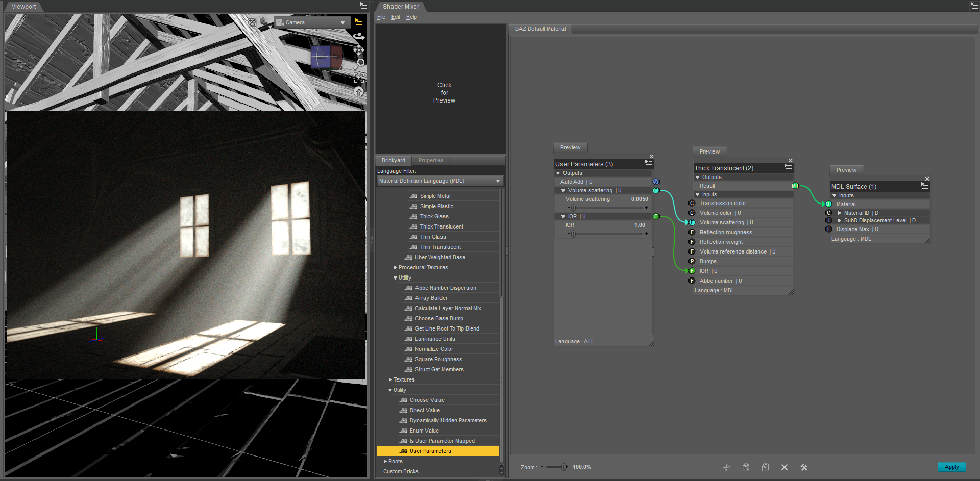Click Preview button above Thick Translucent brick

coord(709,151)
